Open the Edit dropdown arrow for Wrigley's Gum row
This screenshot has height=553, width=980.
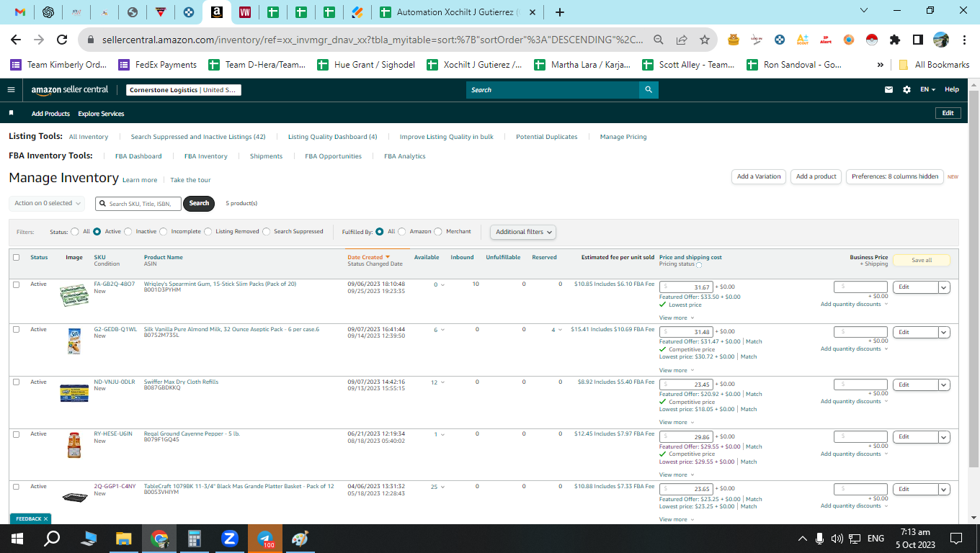click(x=944, y=287)
